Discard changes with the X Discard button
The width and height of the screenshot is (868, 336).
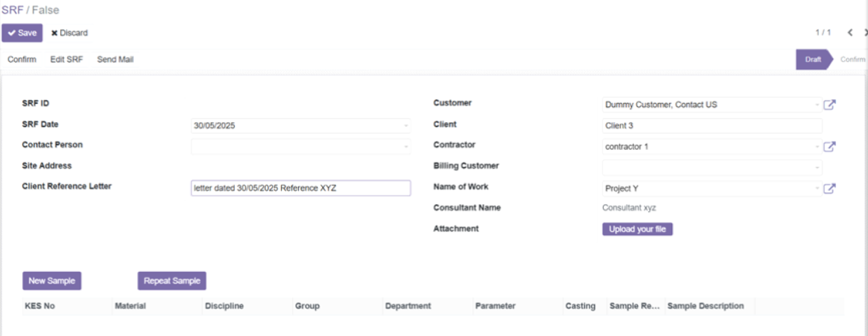[x=70, y=33]
